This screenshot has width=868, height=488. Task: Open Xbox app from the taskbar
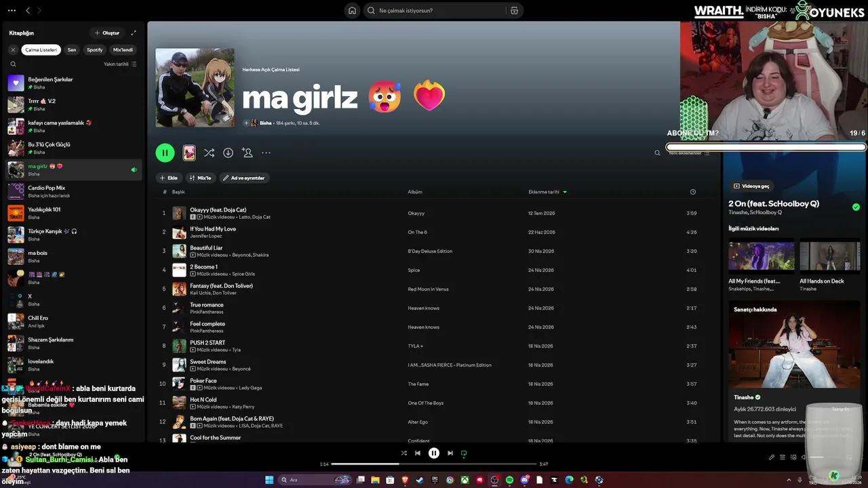(465, 480)
